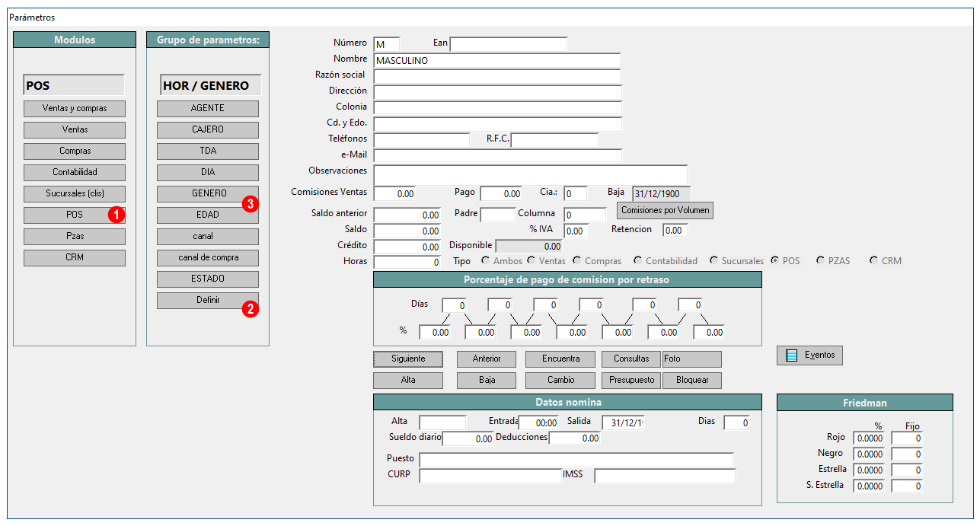This screenshot has height=526, width=980.
Task: Click the Teléfonos input field
Action: coord(422,141)
